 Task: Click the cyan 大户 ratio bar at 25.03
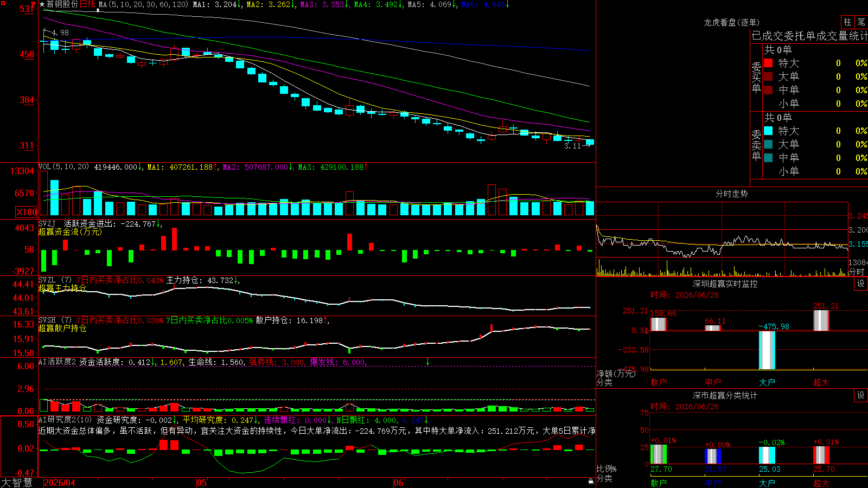tap(767, 455)
